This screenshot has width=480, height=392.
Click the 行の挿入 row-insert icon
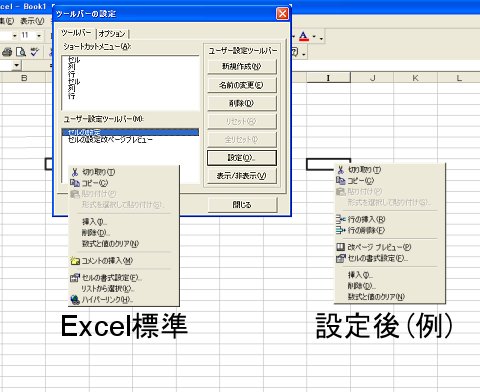[x=340, y=219]
